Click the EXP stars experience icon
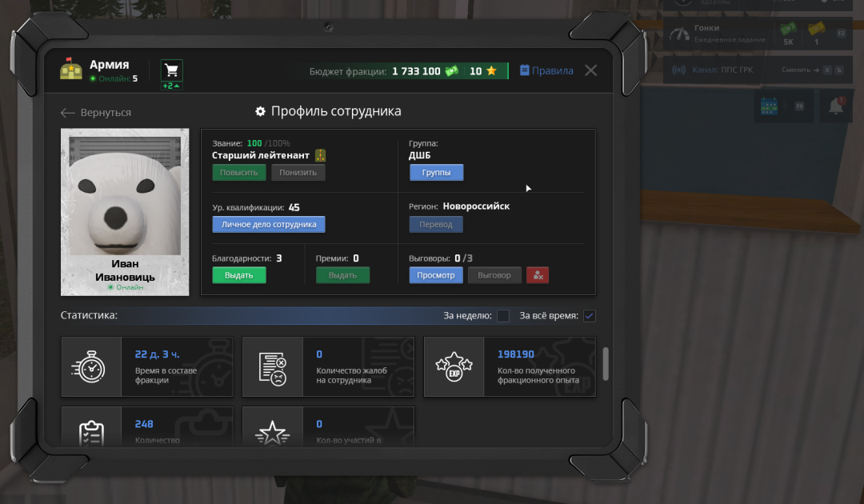 [x=454, y=366]
